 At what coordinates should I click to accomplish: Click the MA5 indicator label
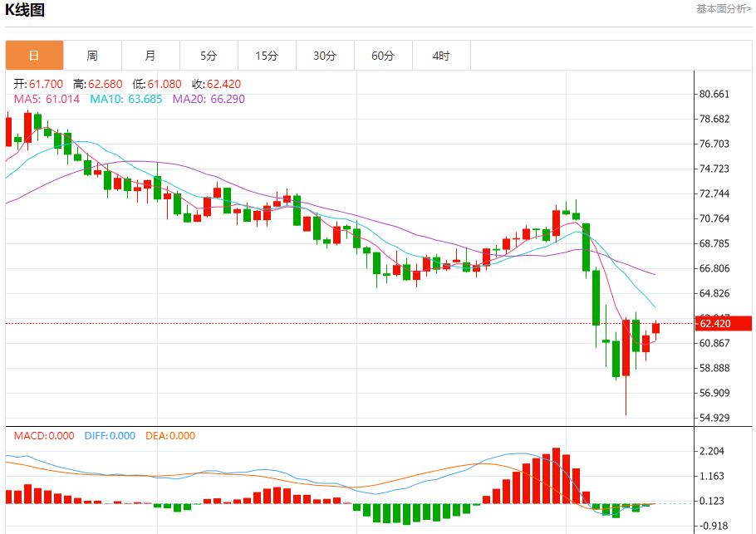tap(47, 99)
